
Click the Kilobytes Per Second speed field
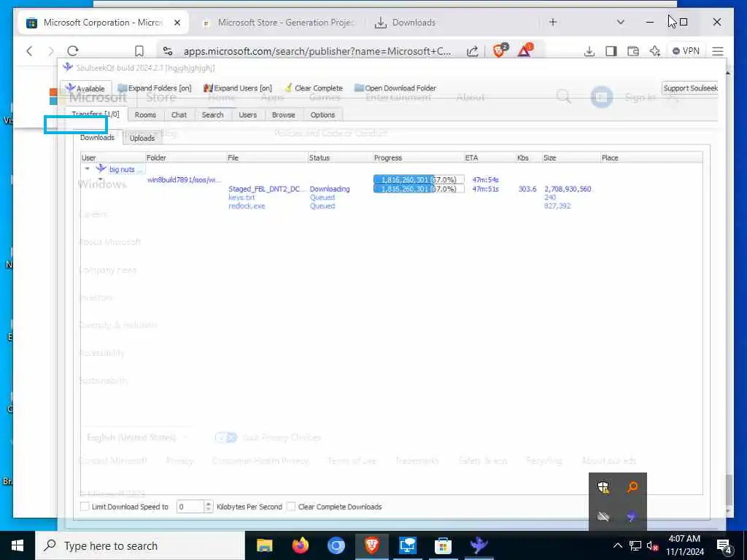[190, 507]
